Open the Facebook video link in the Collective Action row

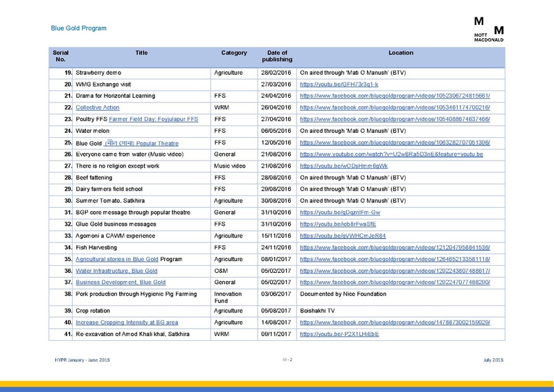point(395,107)
